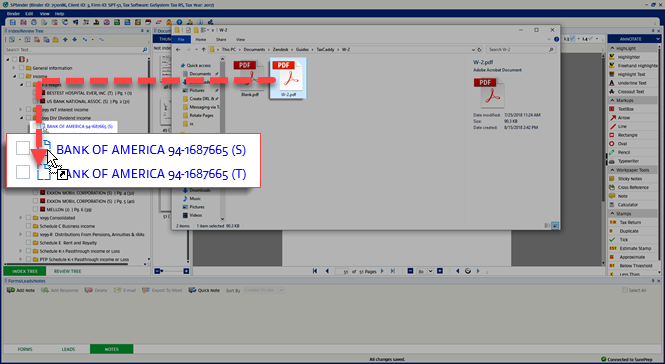Collapse the Income tree node
This screenshot has width=665, height=364.
click(x=14, y=76)
